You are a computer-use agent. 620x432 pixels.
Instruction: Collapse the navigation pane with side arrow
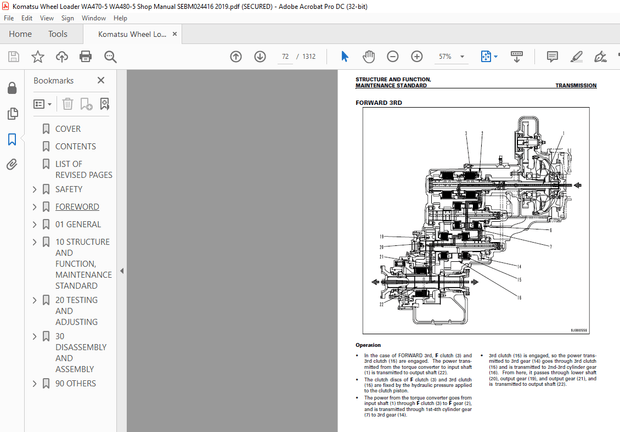click(x=122, y=271)
